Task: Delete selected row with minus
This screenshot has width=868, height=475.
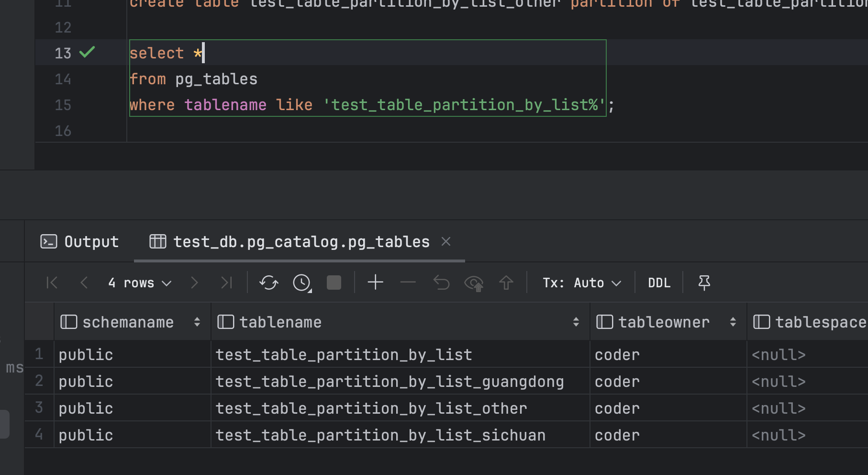Action: point(408,283)
